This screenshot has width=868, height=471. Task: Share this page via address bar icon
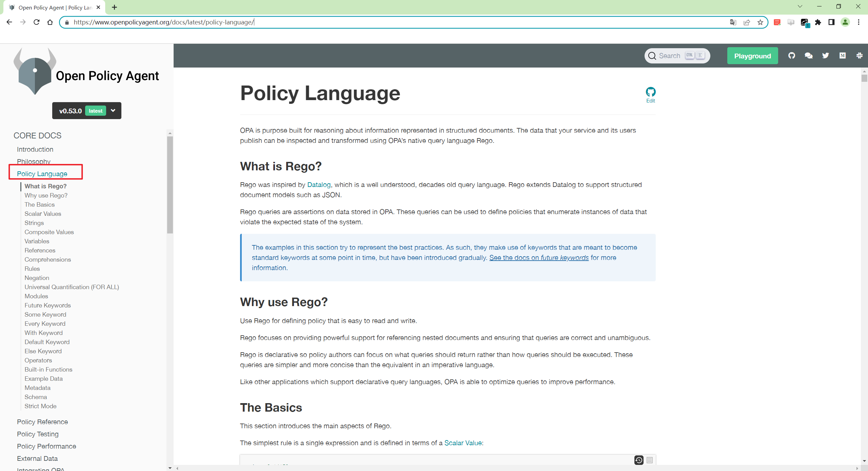coord(747,22)
